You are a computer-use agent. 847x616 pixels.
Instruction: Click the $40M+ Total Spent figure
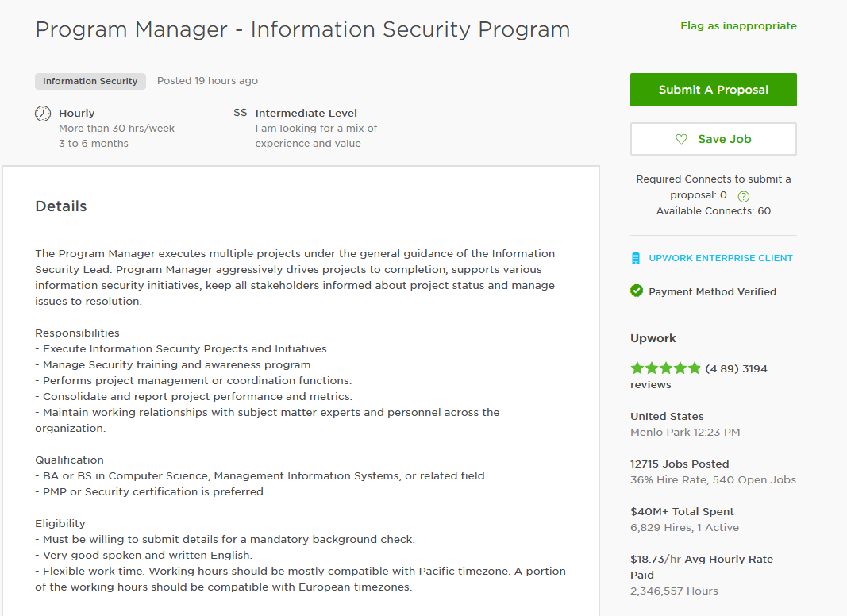click(682, 512)
